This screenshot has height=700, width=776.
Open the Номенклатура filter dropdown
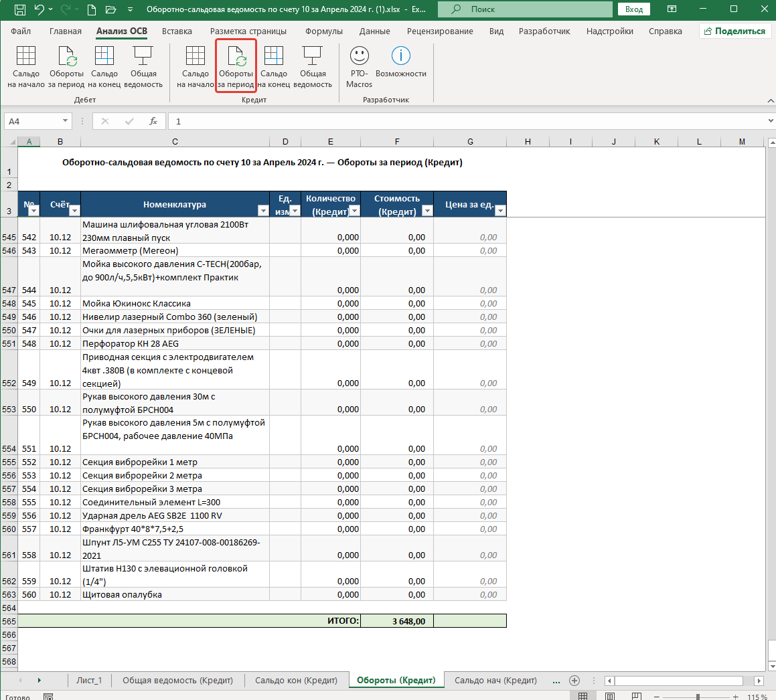(x=263, y=211)
